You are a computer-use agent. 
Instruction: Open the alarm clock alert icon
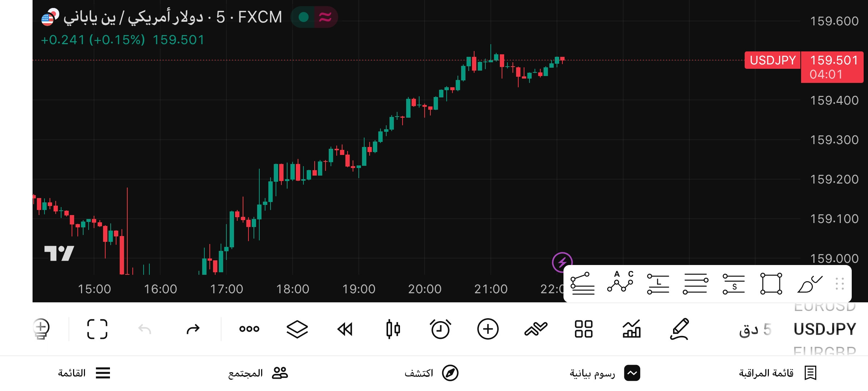click(x=440, y=329)
